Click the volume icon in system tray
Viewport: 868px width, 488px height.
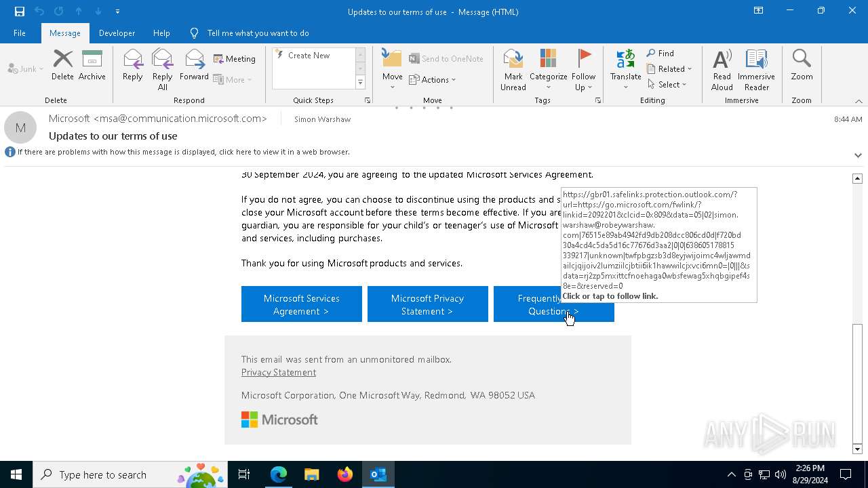point(781,474)
